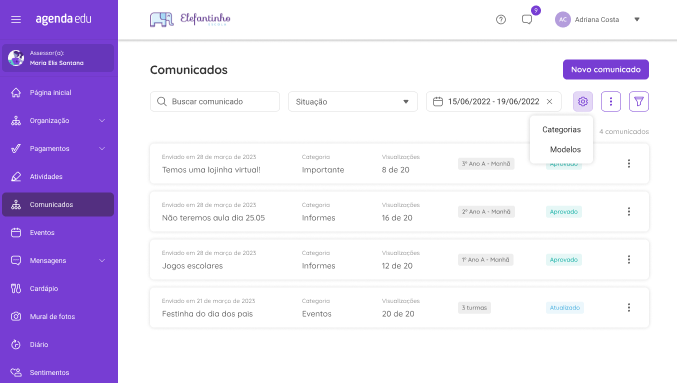Click the Eventos calendar icon
The width and height of the screenshot is (677, 383).
coord(16,232)
